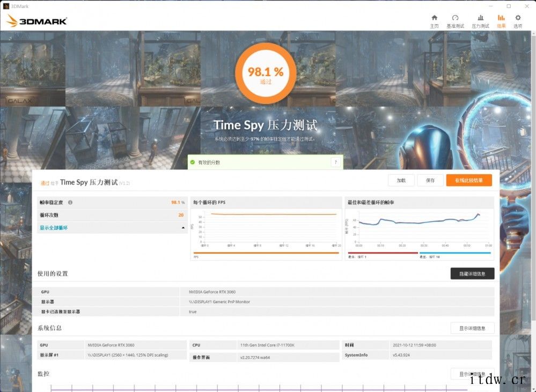Click the 显卡已连接至显示器 true value

coord(193,312)
